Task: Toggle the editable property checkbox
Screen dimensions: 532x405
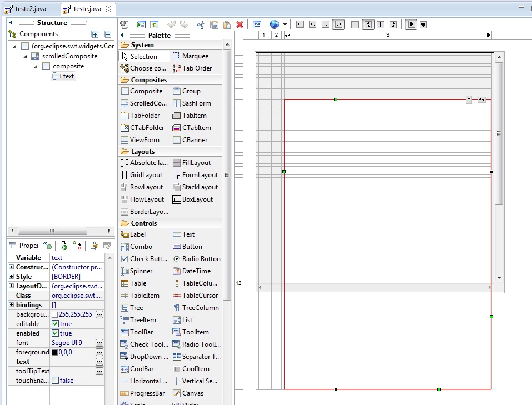Action: [x=55, y=324]
